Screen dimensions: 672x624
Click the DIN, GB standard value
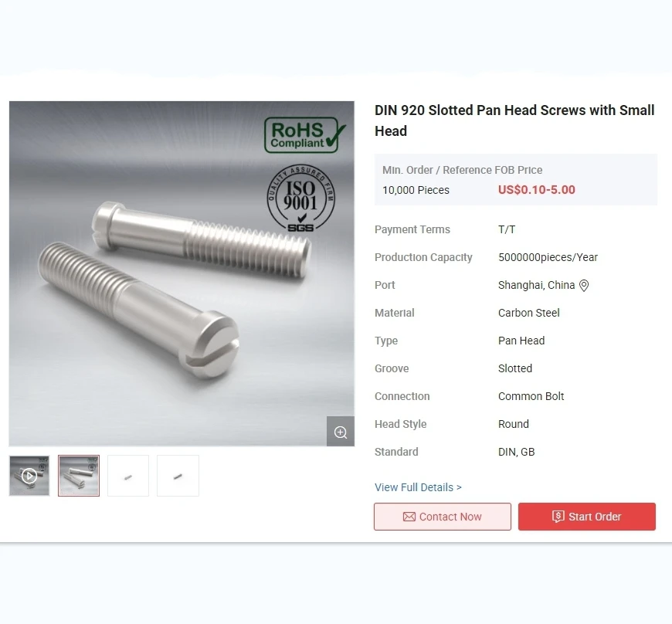[x=517, y=452]
